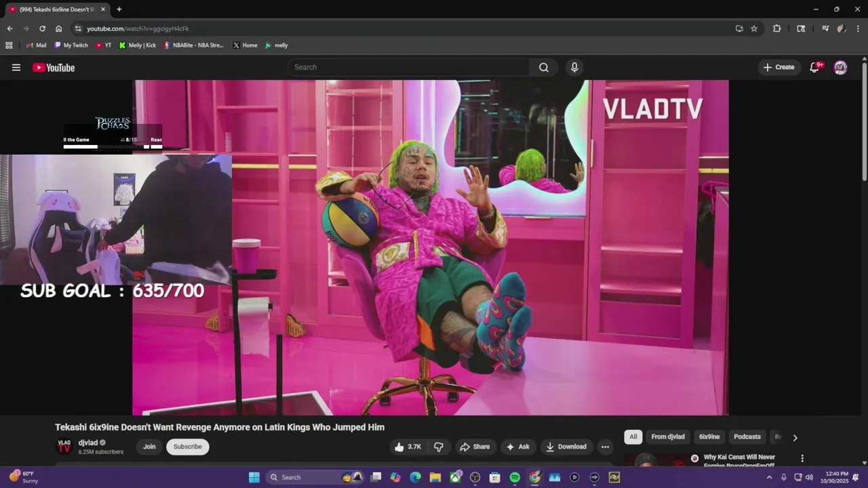
Task: Download the video
Action: click(566, 447)
